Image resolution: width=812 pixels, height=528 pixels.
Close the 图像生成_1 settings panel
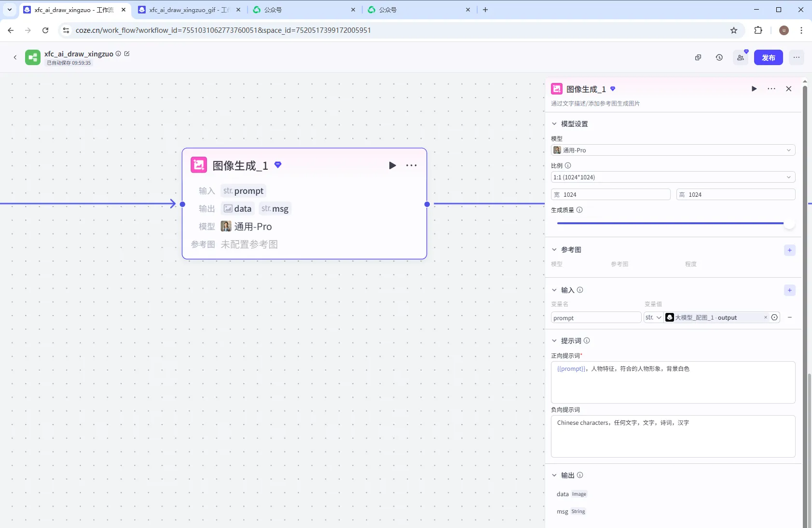point(788,89)
